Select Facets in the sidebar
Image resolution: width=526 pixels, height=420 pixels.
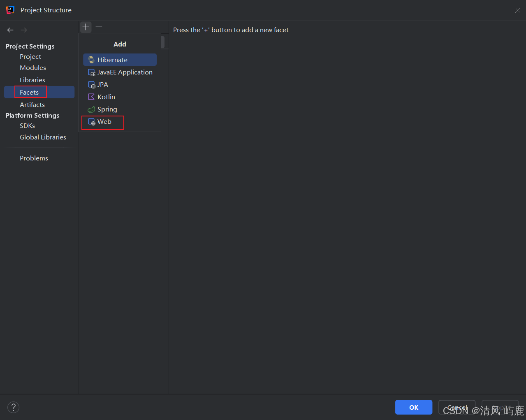(39, 92)
